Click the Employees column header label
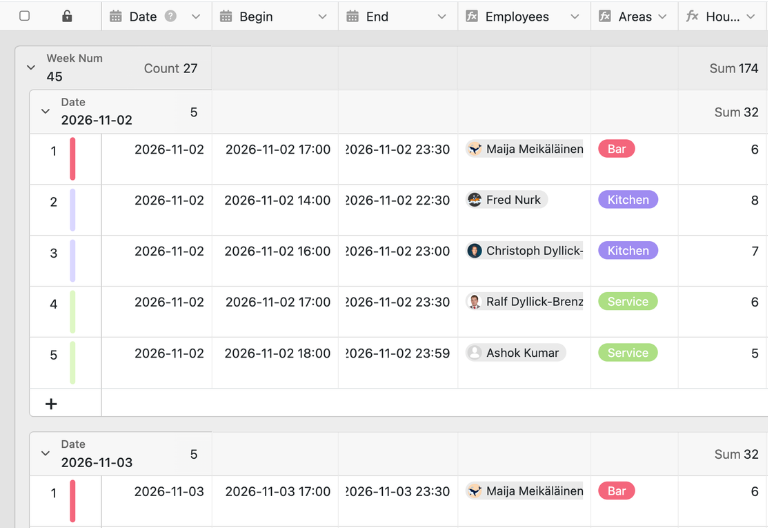 tap(517, 17)
